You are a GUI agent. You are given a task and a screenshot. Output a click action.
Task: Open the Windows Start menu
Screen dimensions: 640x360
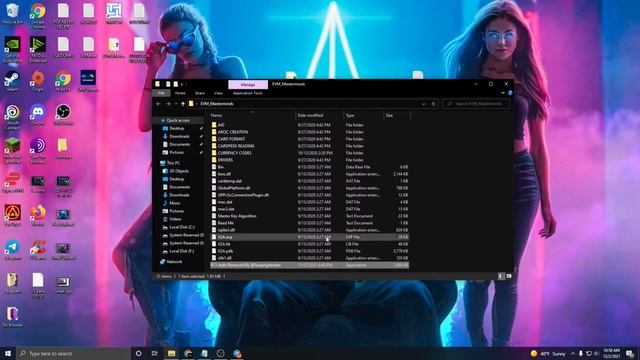[8, 353]
